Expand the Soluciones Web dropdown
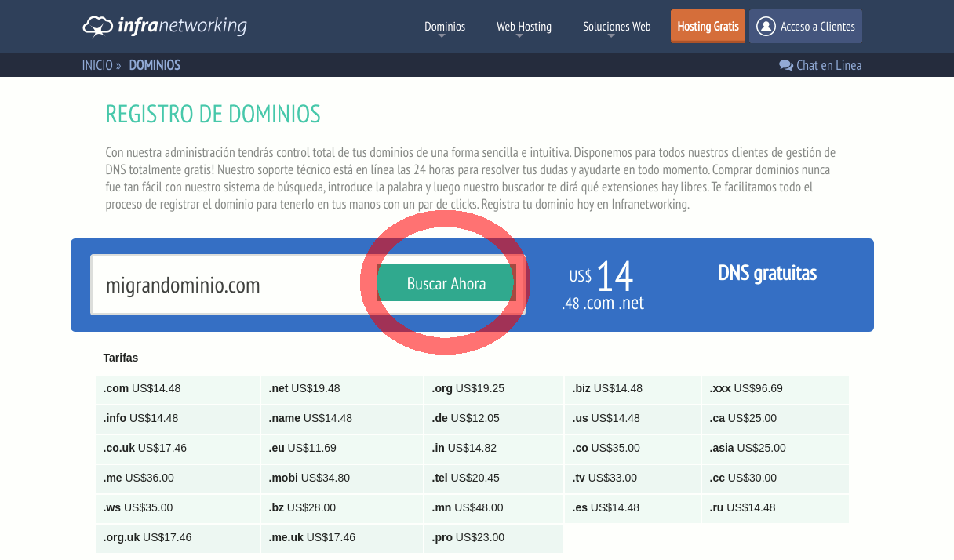This screenshot has height=560, width=954. tap(617, 26)
